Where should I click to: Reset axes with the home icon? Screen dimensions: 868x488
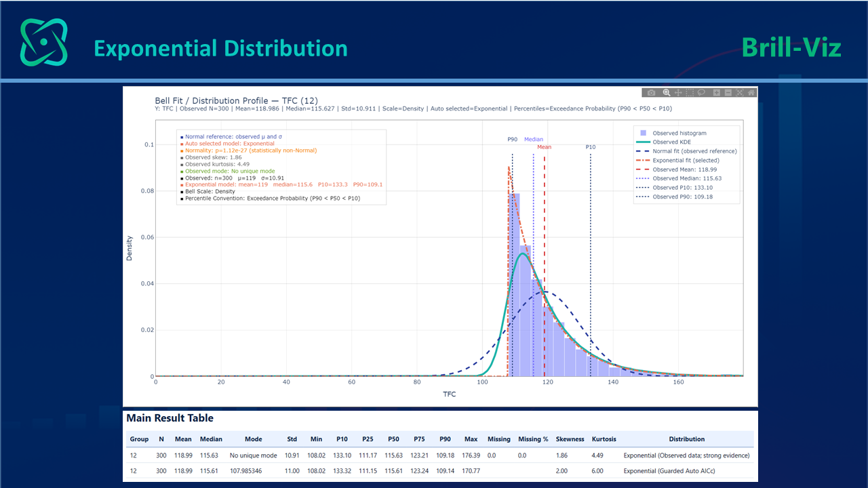pyautogui.click(x=751, y=93)
